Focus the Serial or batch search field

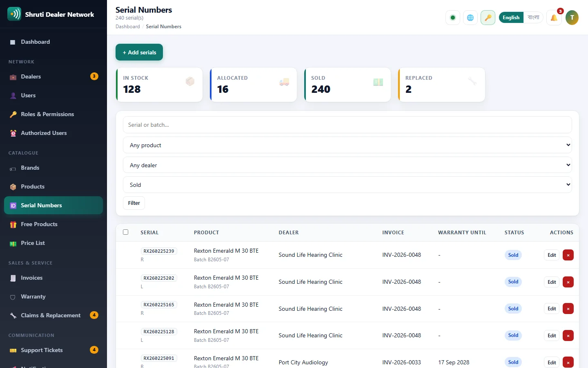347,125
